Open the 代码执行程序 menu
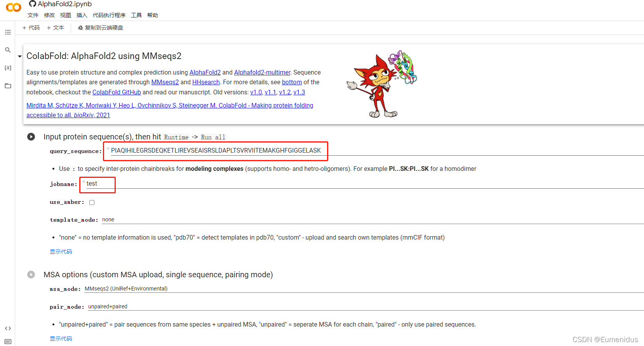Image resolution: width=644 pixels, height=346 pixels. pyautogui.click(x=109, y=15)
